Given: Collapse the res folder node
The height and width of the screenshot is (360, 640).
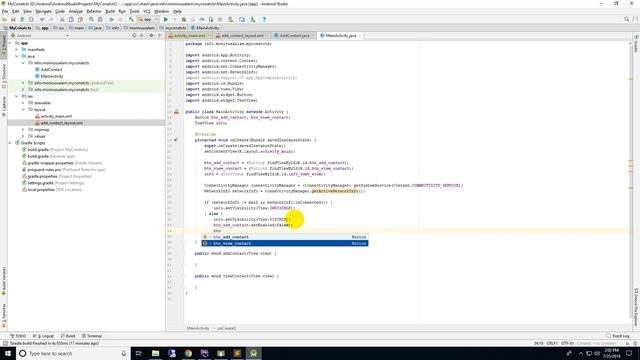Looking at the screenshot, I should point(17,96).
